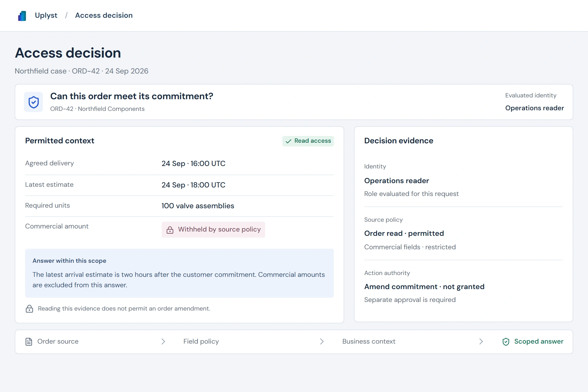Click Commercial fields · restricted text
Viewport: 588px width, 392px height.
tap(410, 247)
